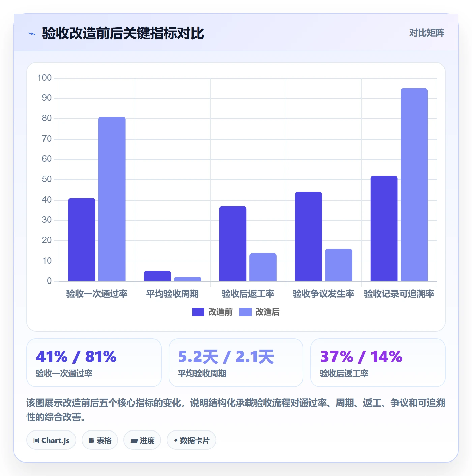The width and height of the screenshot is (472, 476).
Task: Click the 5.2天 / 2.1天 stat card value
Action: point(226,357)
